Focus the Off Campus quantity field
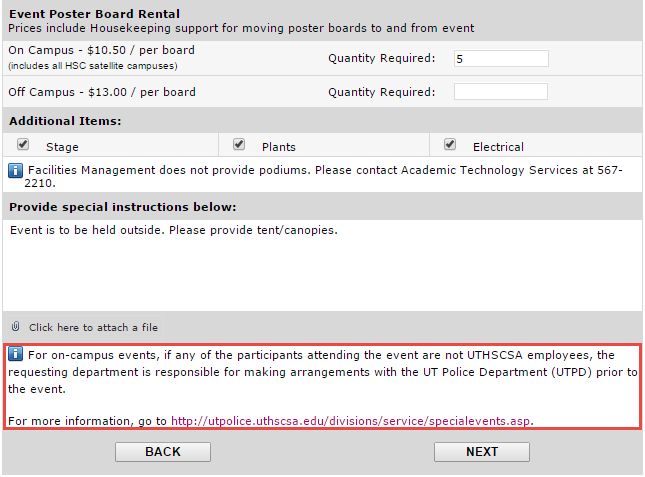The width and height of the screenshot is (645, 477). click(x=500, y=92)
